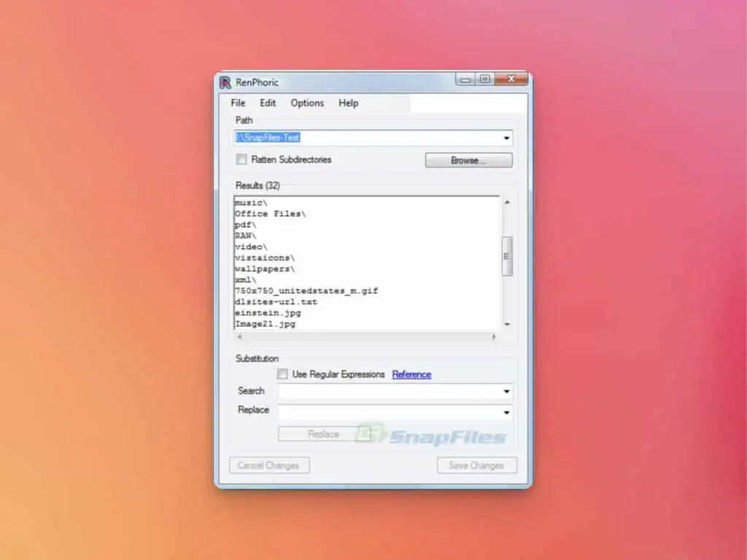Click the horizontal scroll right arrow
The height and width of the screenshot is (560, 747).
tap(494, 336)
